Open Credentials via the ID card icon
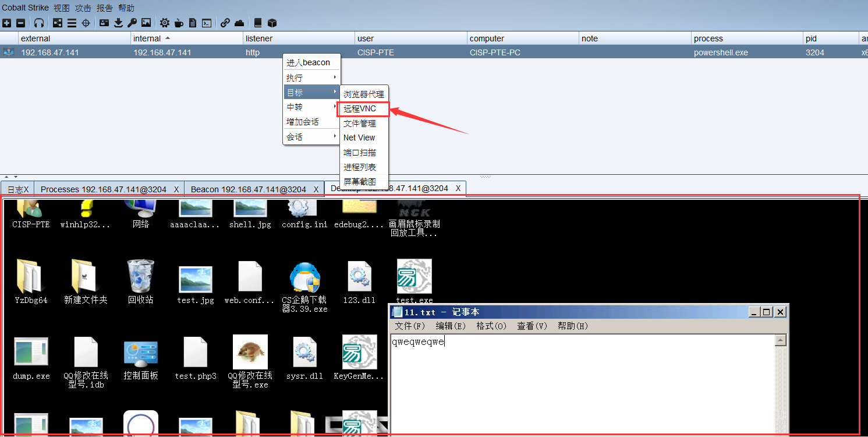This screenshot has width=868, height=437. (104, 23)
